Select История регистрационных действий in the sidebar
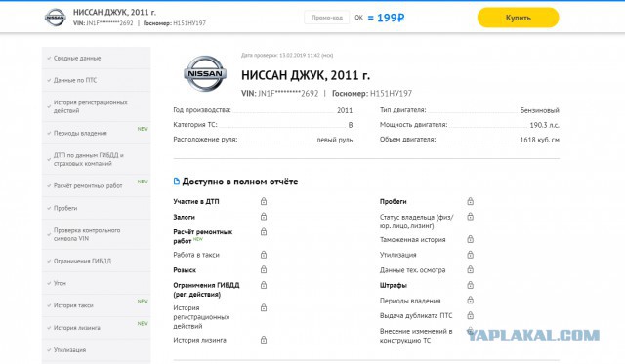625x364 pixels. pos(97,106)
